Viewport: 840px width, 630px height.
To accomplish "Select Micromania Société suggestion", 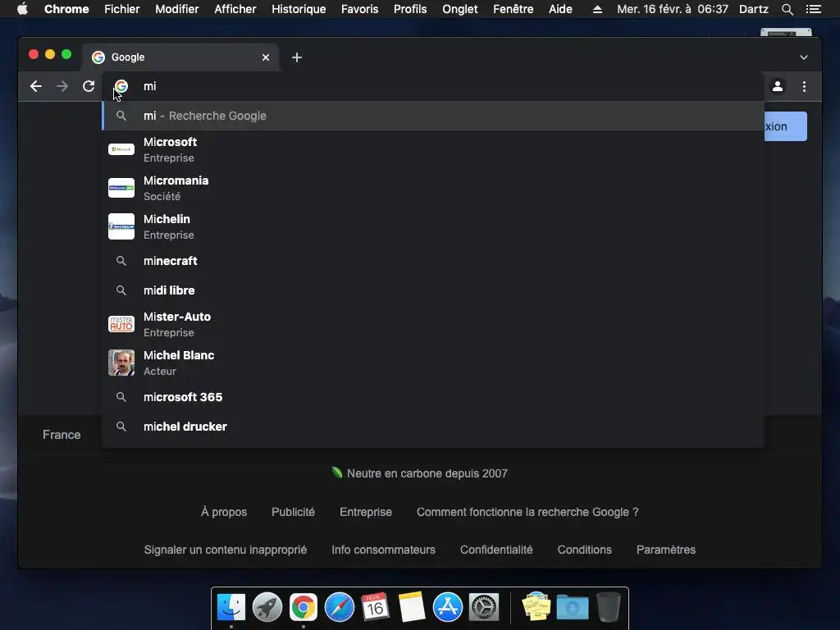I will pos(433,188).
